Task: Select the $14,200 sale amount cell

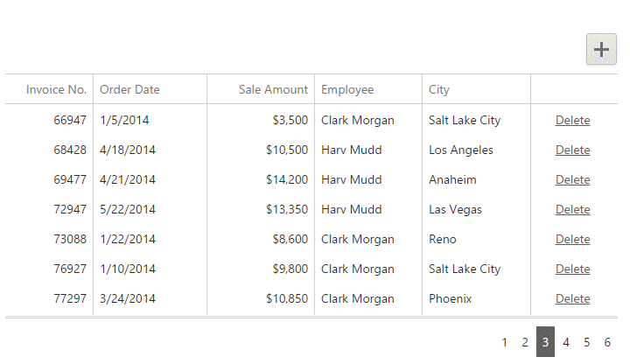Action: pos(261,179)
